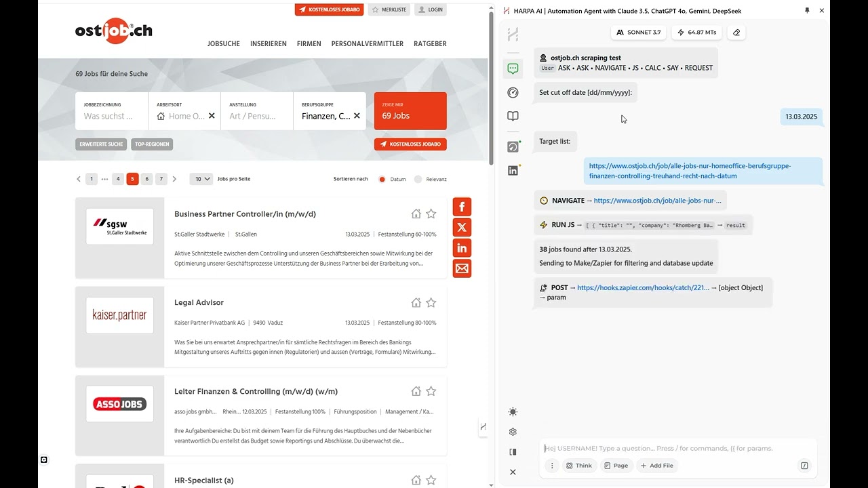This screenshot has height=488, width=868.
Task: Open the HARPA automation icon with green dot
Action: [513, 146]
